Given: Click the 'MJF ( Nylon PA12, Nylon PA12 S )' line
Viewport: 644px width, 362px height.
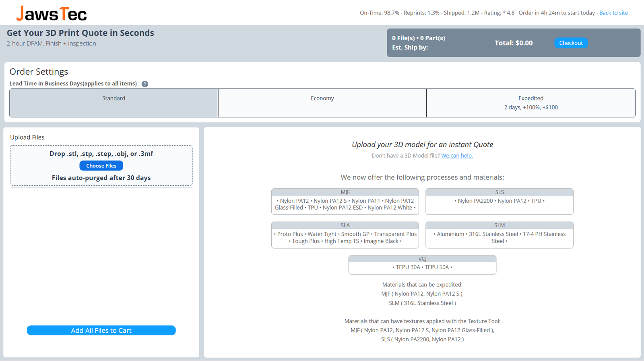Looking at the screenshot, I should tap(422, 294).
